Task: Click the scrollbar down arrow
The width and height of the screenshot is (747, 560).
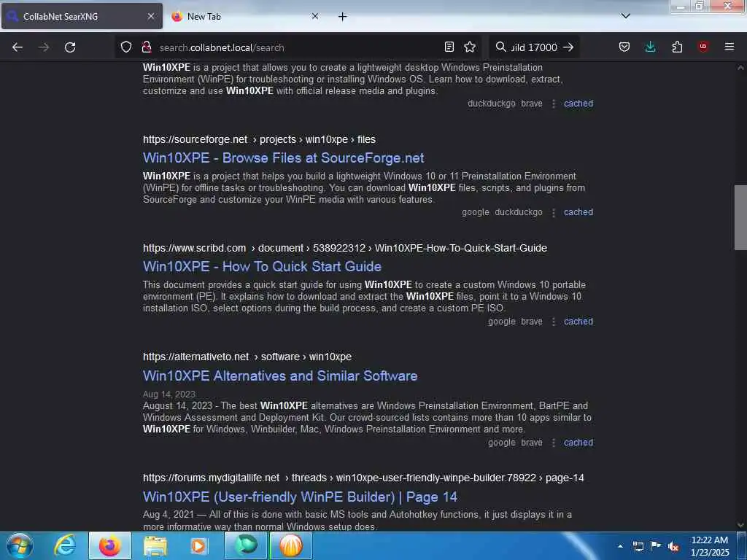Action: click(740, 525)
